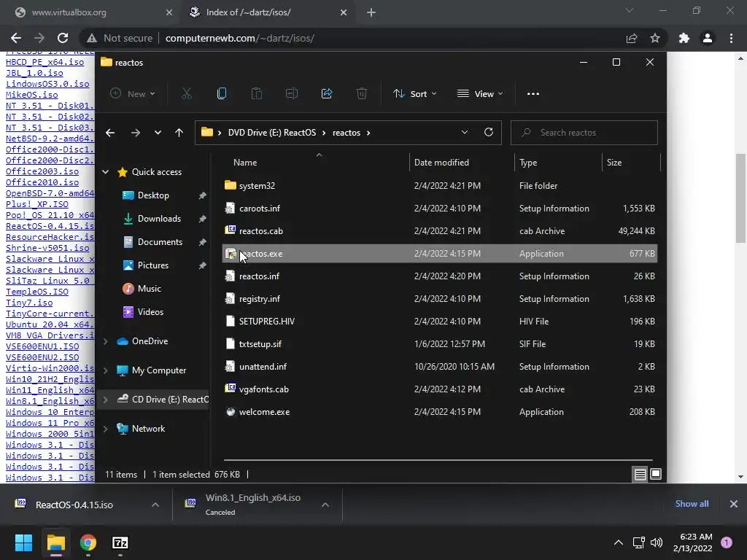Open the View dropdown
Image resolution: width=747 pixels, height=560 pixels.
(x=480, y=94)
